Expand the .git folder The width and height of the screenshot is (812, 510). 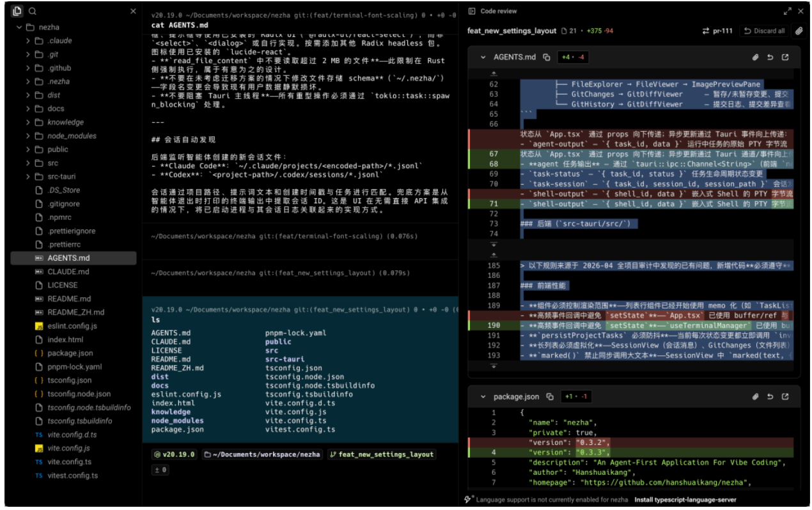pos(28,54)
